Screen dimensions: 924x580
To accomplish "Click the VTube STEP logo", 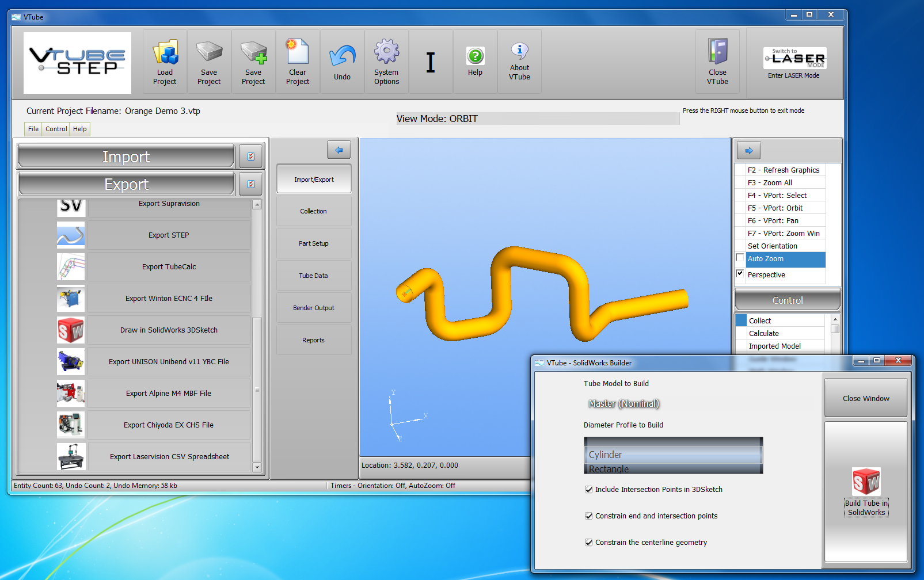I will click(77, 63).
